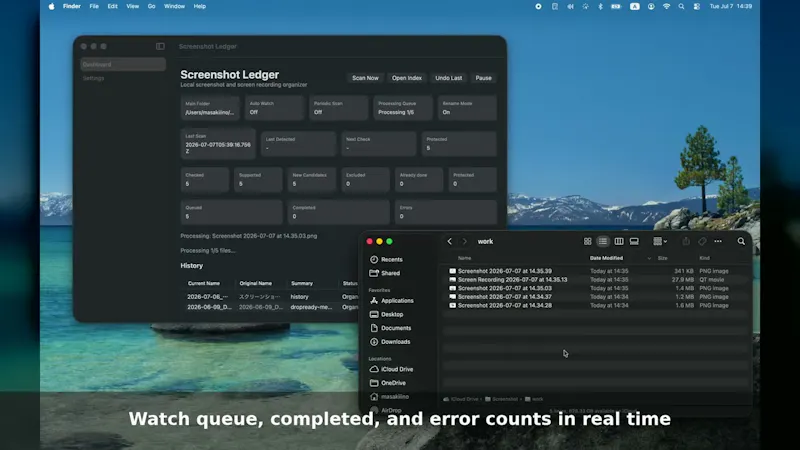Click the Scan Now button

365,78
